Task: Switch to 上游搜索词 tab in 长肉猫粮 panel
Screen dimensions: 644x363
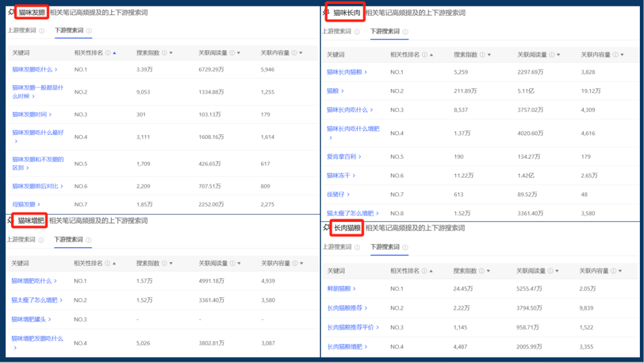Action: coord(337,247)
